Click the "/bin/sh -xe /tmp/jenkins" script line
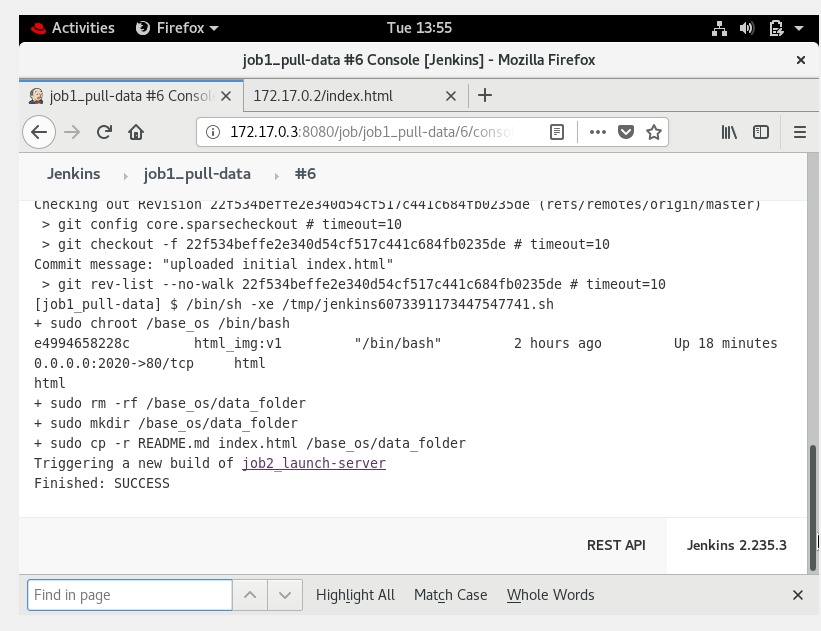The height and width of the screenshot is (631, 821). point(294,304)
